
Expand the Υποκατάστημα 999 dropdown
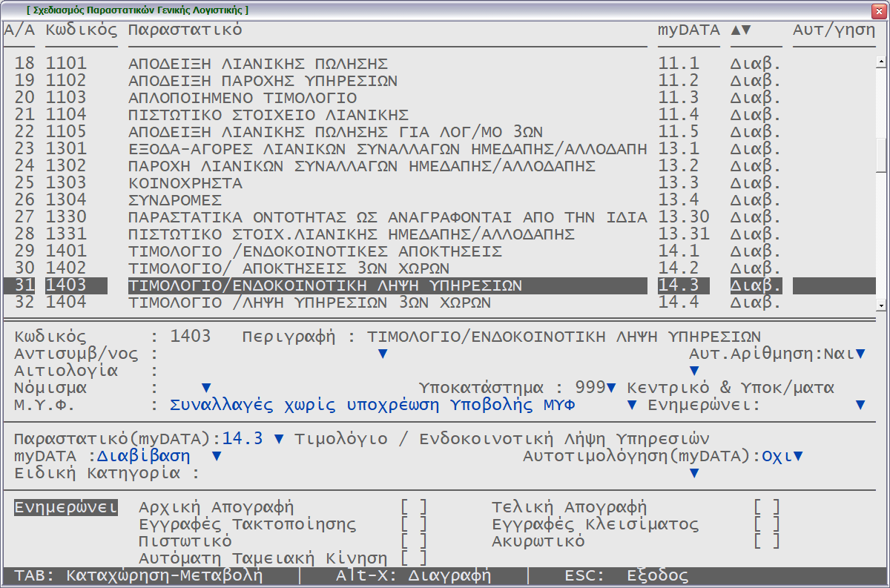611,388
